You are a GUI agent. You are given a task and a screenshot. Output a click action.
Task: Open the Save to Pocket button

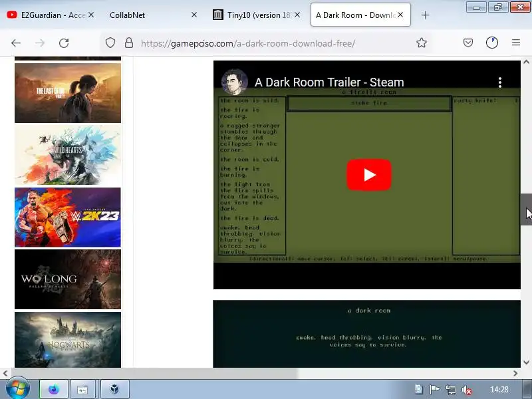[x=468, y=43]
